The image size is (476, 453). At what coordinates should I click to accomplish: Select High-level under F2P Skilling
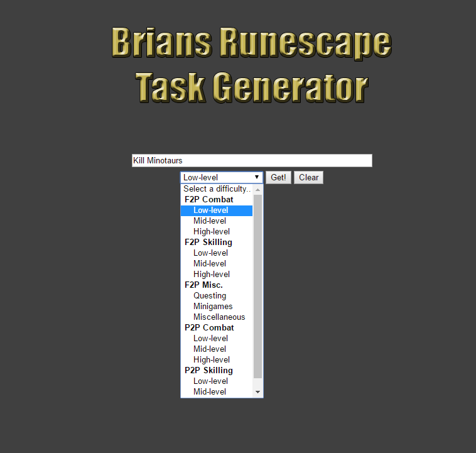217,275
